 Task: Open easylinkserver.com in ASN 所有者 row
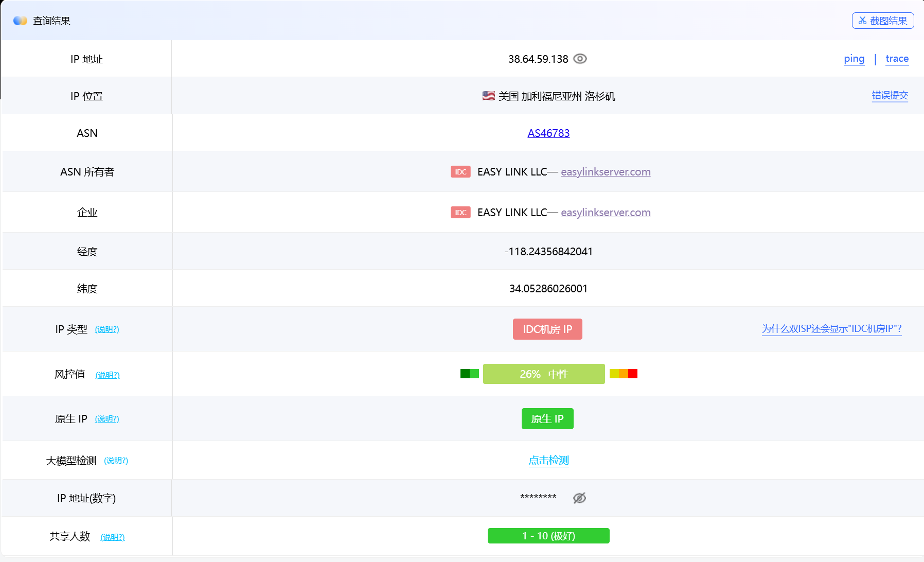pyautogui.click(x=606, y=172)
